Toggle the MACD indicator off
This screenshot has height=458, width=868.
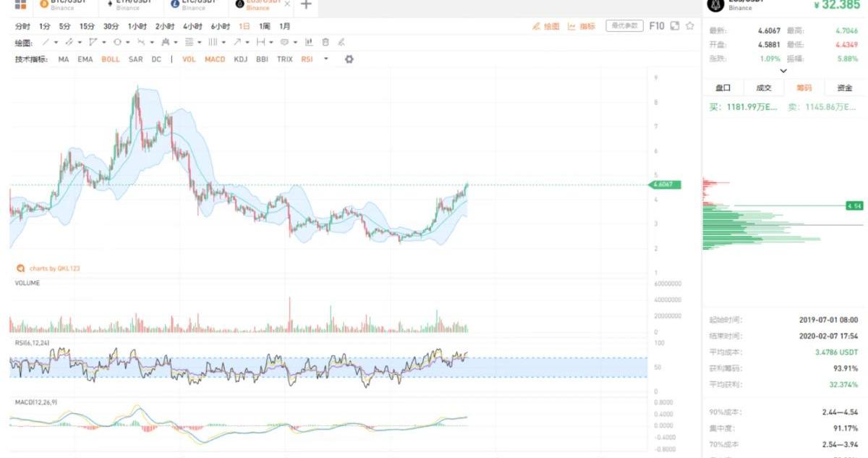click(x=215, y=59)
